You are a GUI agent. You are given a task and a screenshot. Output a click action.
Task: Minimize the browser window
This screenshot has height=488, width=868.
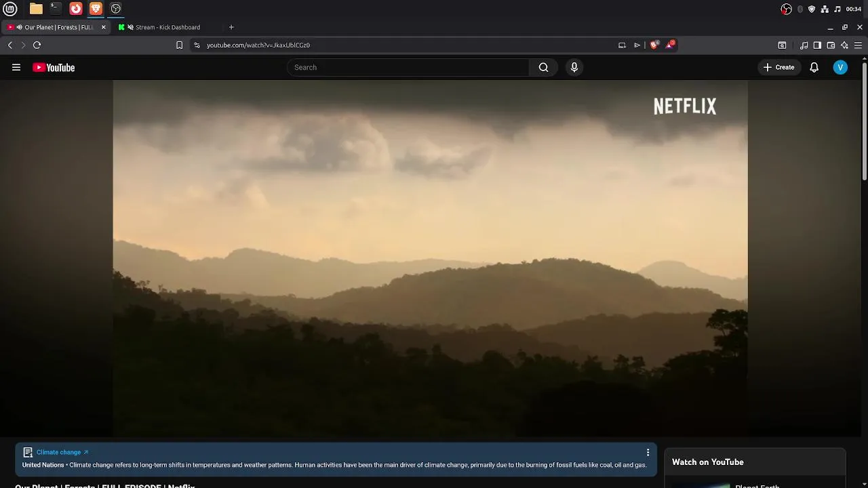pyautogui.click(x=830, y=27)
